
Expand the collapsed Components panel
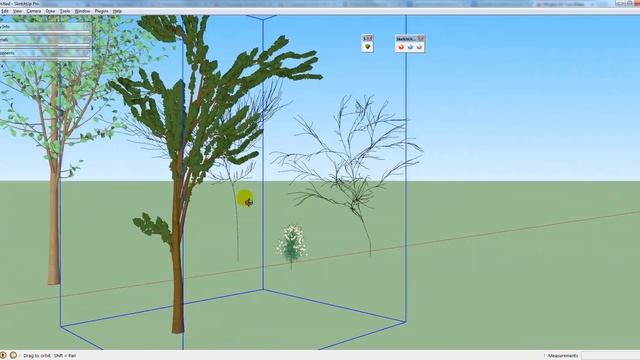coord(45,53)
